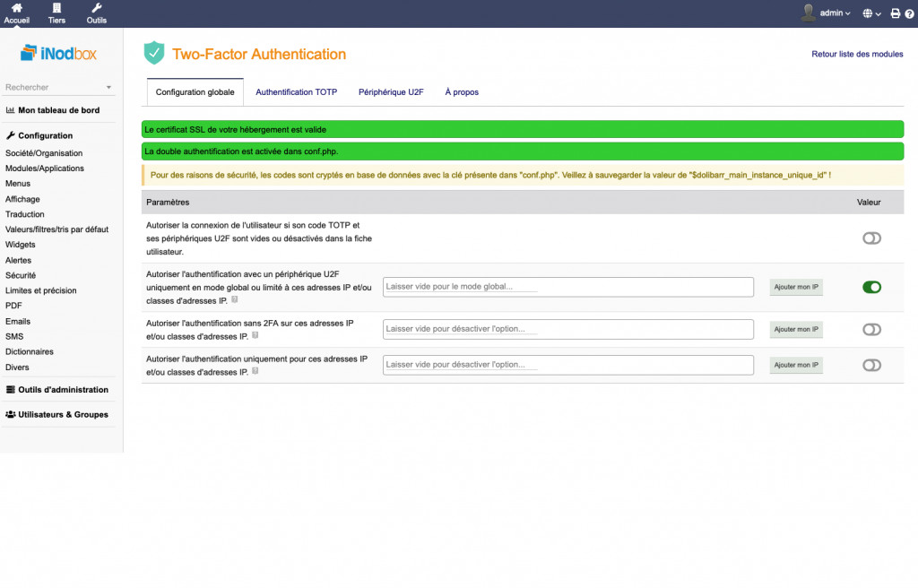Open Mon tableau de bord
Screen dimensions: 918x588
click(58, 110)
